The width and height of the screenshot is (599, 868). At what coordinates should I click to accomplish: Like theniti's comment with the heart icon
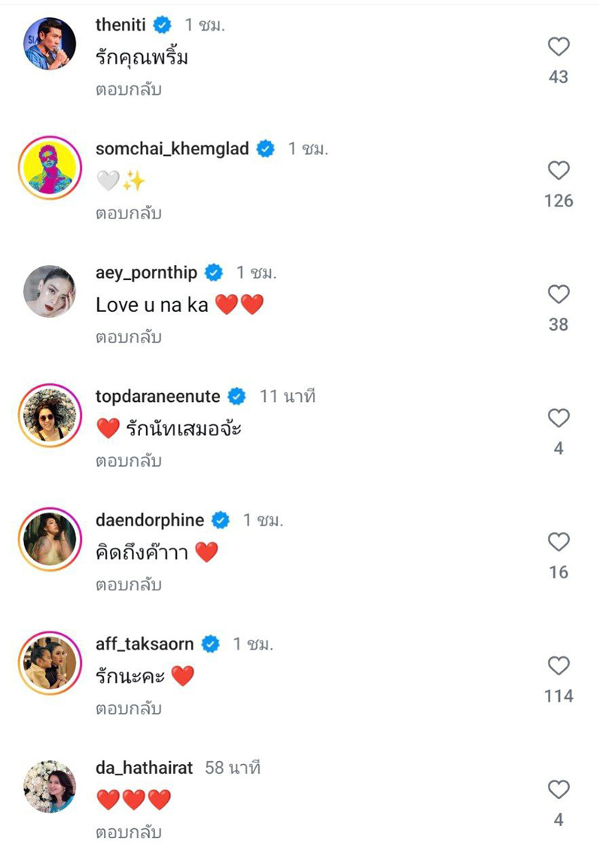pyautogui.click(x=558, y=47)
